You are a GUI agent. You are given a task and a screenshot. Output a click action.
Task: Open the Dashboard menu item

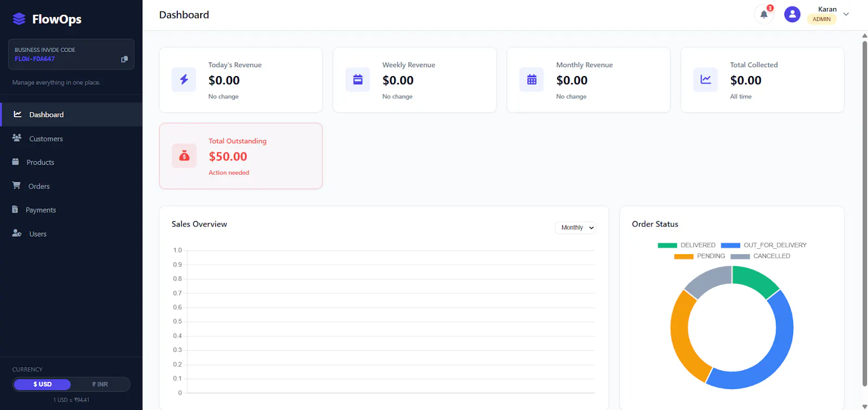[71, 115]
